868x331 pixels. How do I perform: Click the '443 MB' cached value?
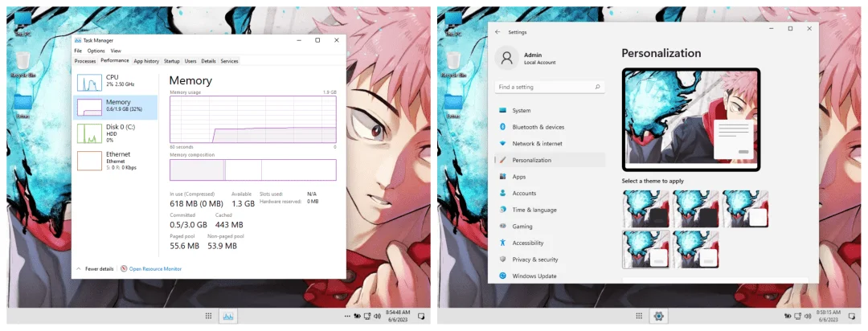click(x=228, y=224)
